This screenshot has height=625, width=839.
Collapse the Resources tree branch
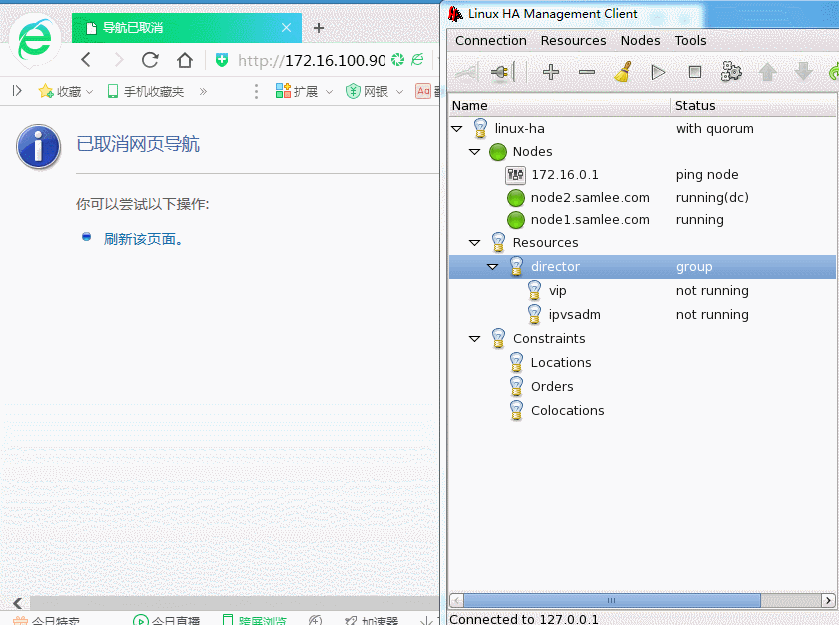(475, 243)
